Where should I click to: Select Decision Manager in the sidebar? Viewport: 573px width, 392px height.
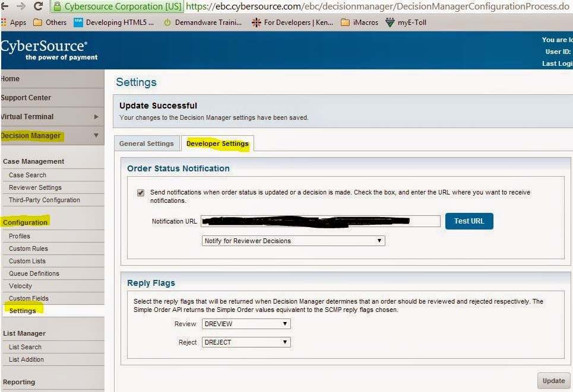click(31, 136)
